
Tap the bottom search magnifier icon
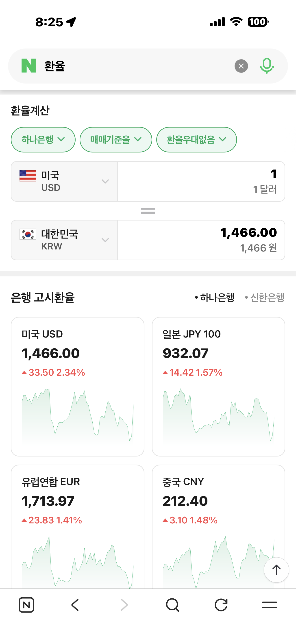(172, 605)
